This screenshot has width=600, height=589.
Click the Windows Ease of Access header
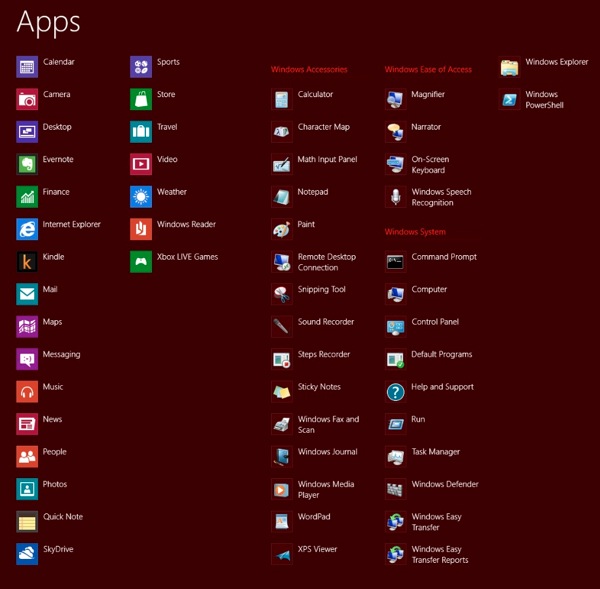pyautogui.click(x=428, y=70)
